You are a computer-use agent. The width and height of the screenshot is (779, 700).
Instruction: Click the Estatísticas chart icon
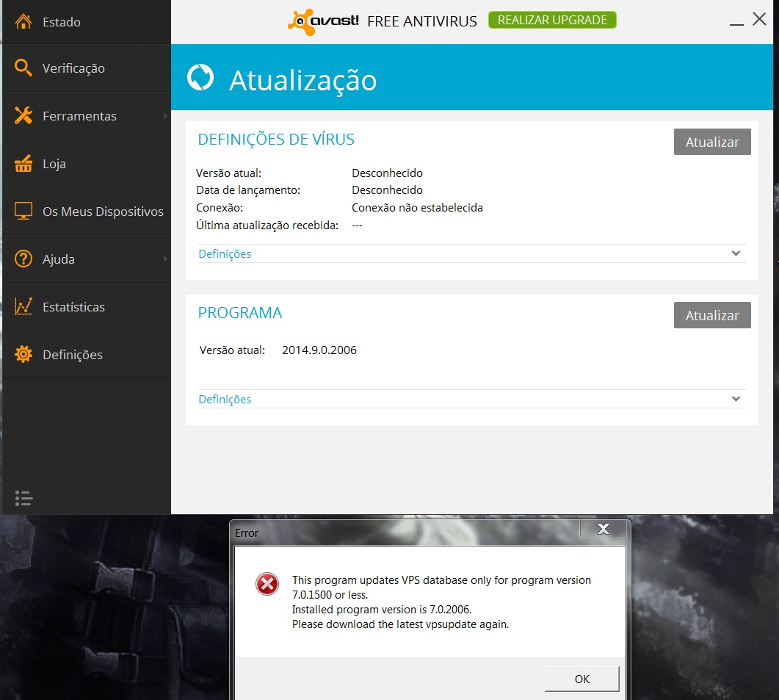tap(23, 306)
